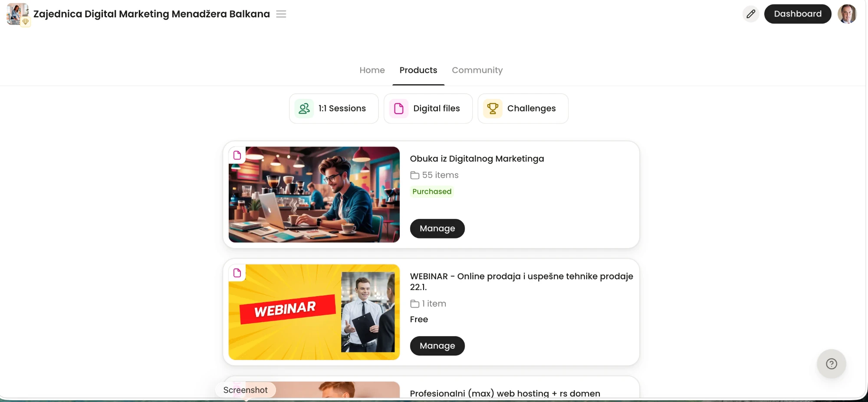This screenshot has height=402, width=868.
Task: Click folder icon next to 55 items
Action: pyautogui.click(x=414, y=175)
